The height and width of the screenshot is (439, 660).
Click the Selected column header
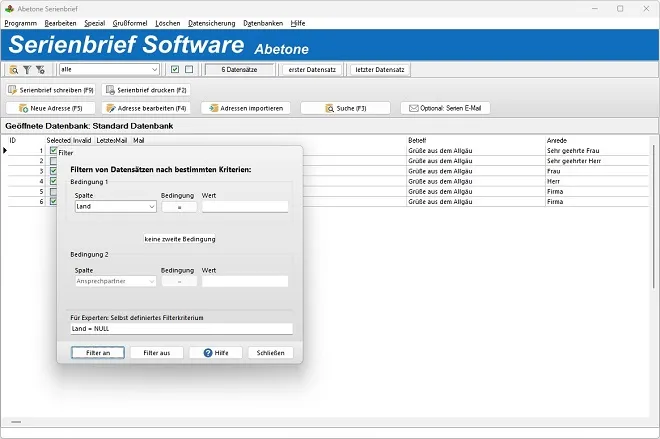pyautogui.click(x=59, y=140)
